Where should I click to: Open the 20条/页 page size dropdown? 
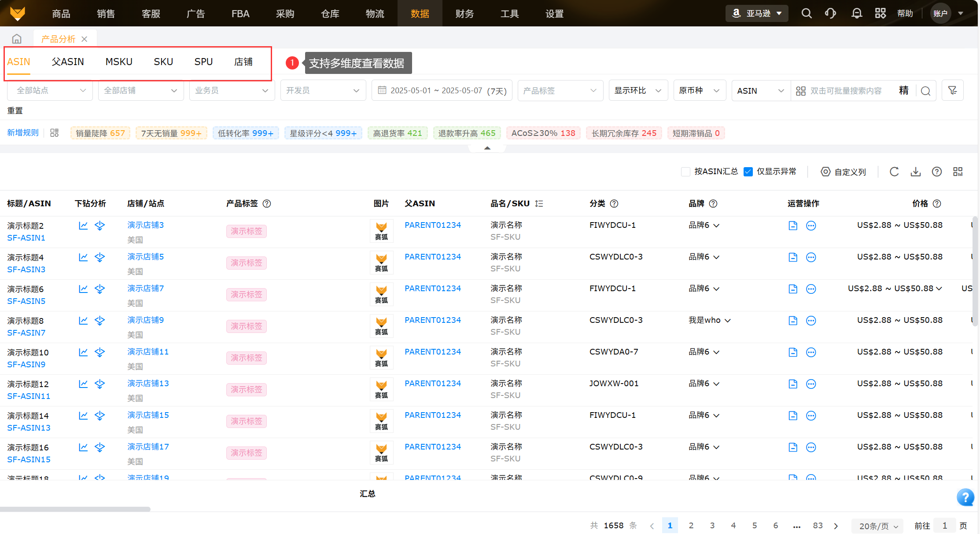click(x=878, y=526)
